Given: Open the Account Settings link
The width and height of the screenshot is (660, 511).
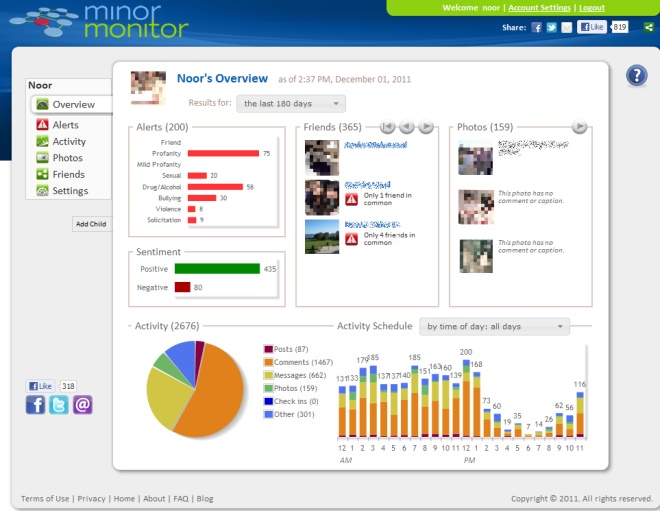Looking at the screenshot, I should coord(539,8).
